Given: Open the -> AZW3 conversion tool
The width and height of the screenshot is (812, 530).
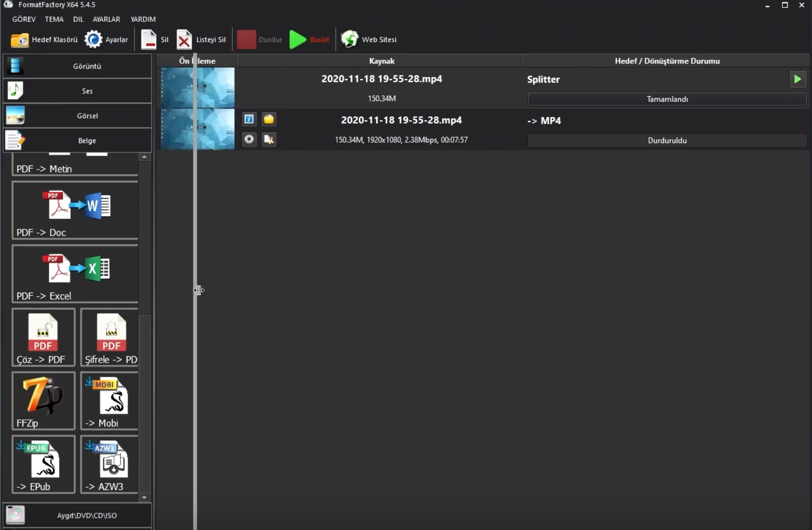Looking at the screenshot, I should click(x=110, y=464).
